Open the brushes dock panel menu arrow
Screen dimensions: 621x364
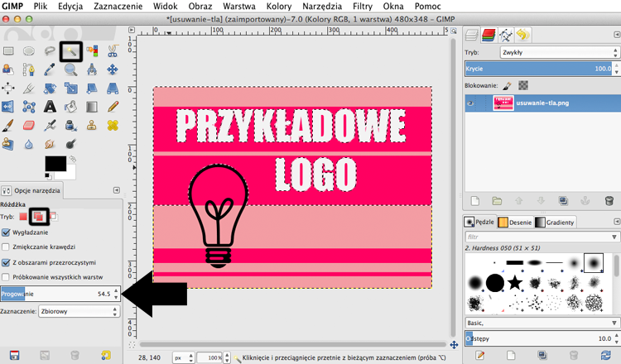(x=617, y=222)
